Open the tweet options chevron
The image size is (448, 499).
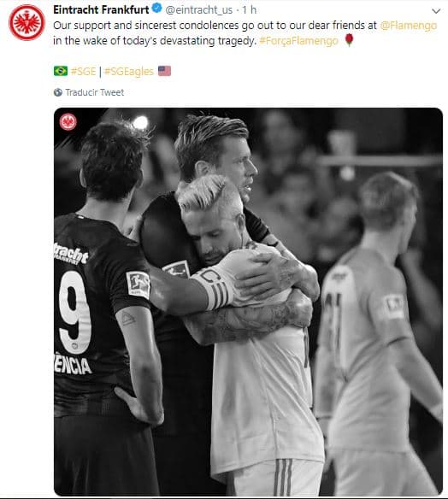coord(436,11)
